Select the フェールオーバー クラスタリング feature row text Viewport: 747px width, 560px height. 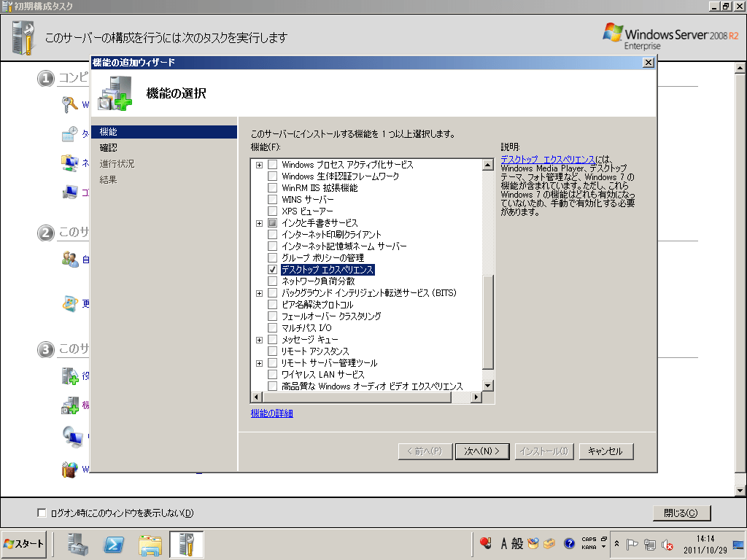tap(331, 316)
